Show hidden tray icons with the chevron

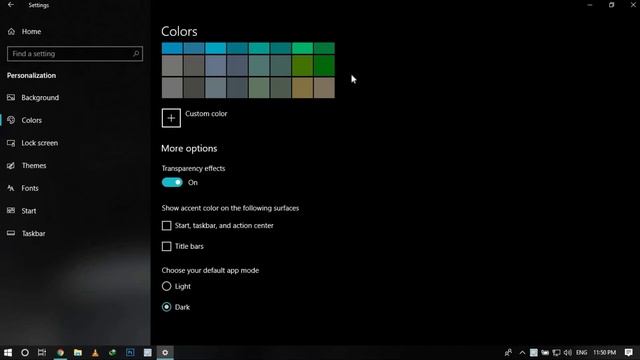pyautogui.click(x=522, y=353)
